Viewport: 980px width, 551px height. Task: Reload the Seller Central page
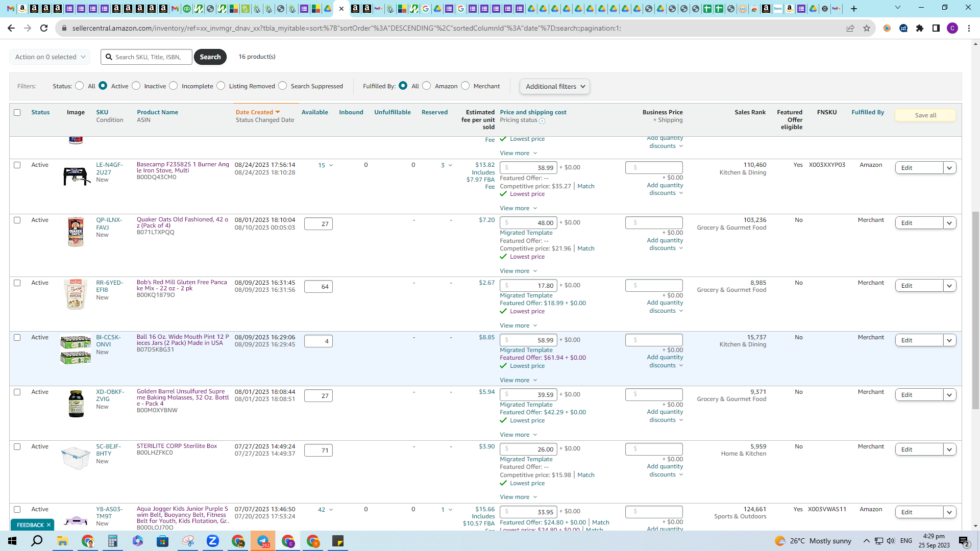[x=44, y=28]
